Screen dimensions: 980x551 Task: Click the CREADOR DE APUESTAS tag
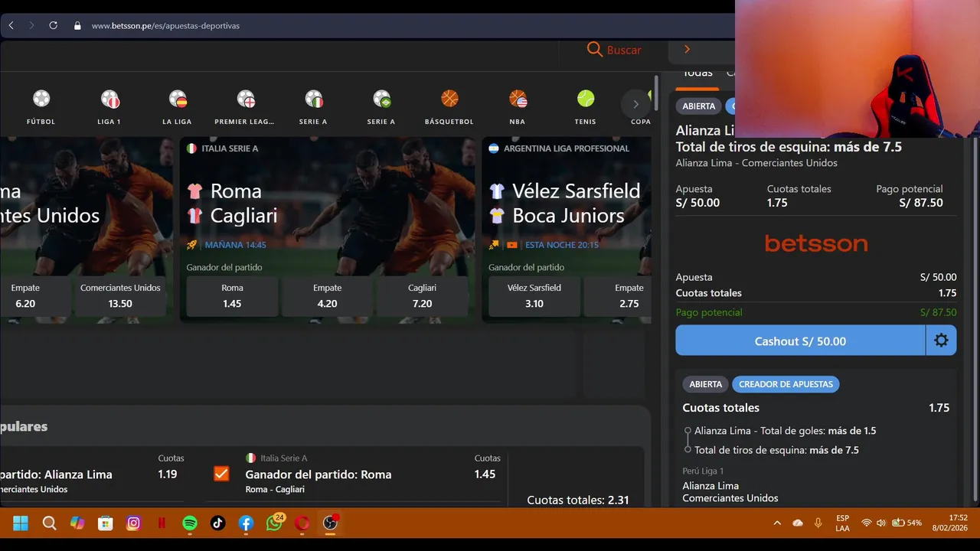point(786,384)
